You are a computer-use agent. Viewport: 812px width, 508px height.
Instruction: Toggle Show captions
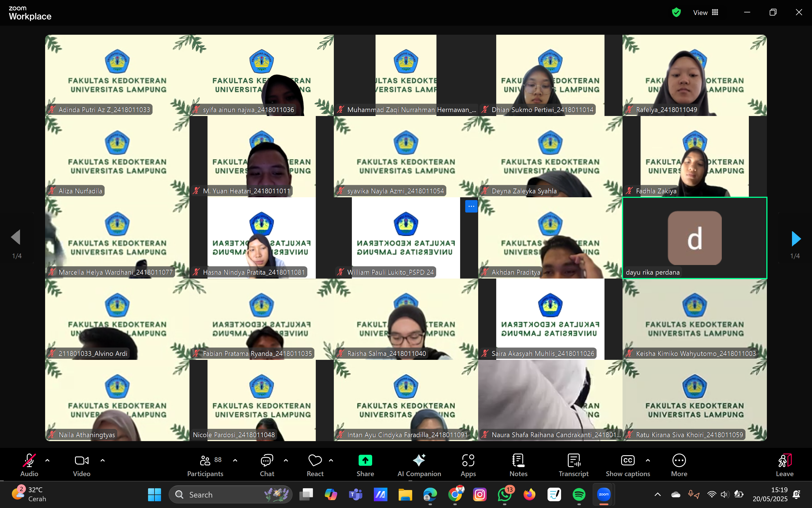coord(628,465)
